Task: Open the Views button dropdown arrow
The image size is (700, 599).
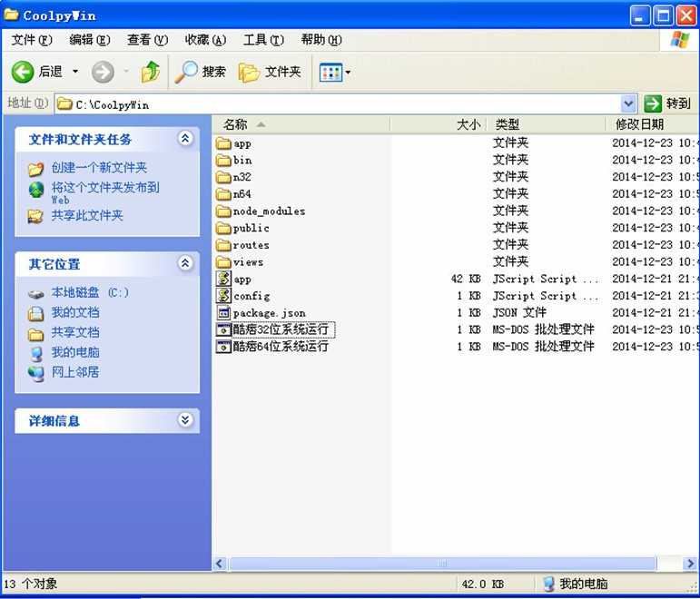Action: click(349, 73)
